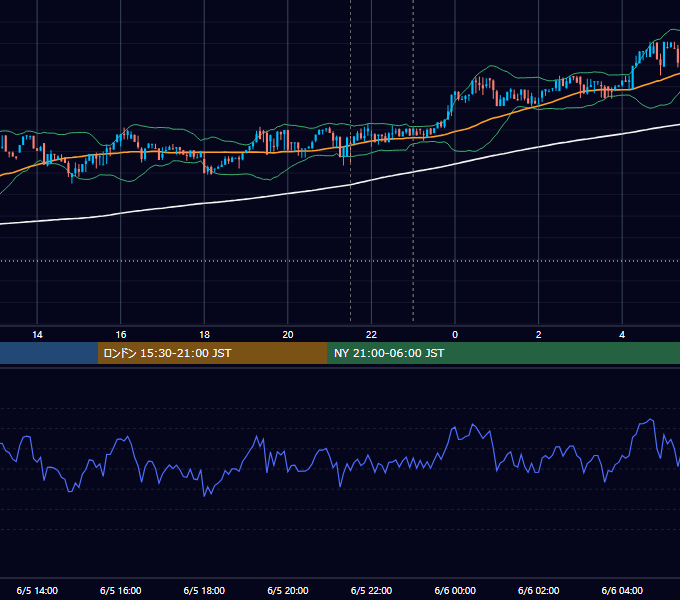Click the 6/6 02:00 date label
The height and width of the screenshot is (600, 680).
pos(539,590)
